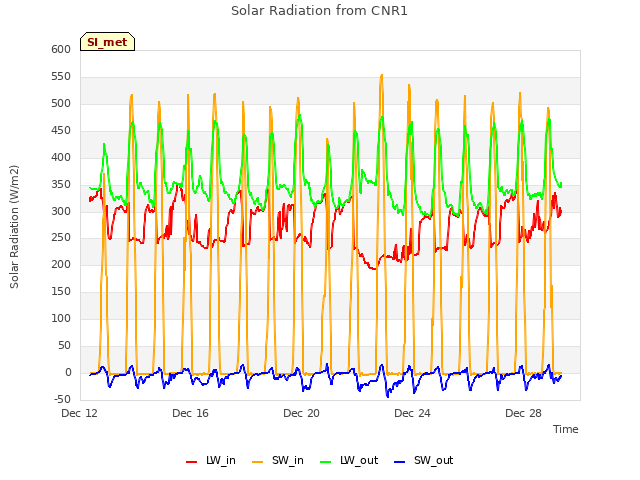
Task: Click the Dec 16 x-axis label
Action: point(190,413)
